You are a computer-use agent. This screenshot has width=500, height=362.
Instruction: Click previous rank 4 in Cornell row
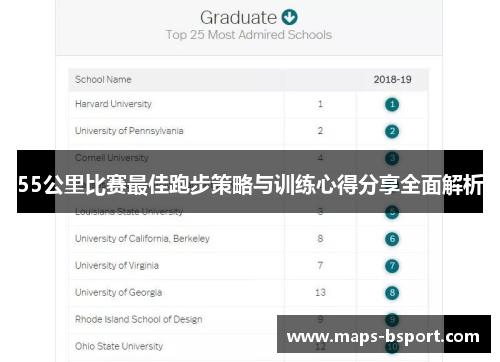click(320, 158)
